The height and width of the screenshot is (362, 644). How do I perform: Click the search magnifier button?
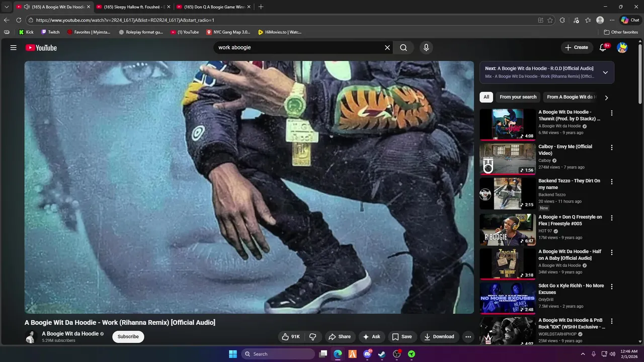click(404, 48)
